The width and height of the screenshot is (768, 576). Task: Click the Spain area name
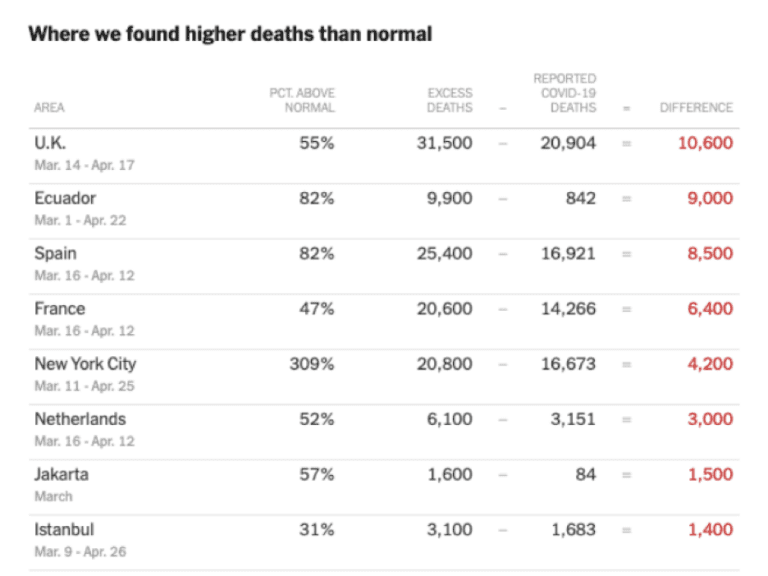point(55,254)
